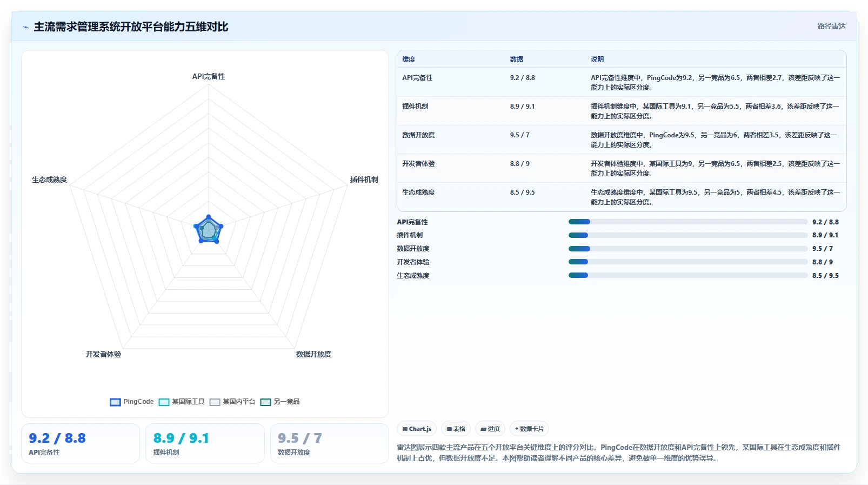Select the 进度 tag chip
868x485 pixels.
click(x=490, y=429)
